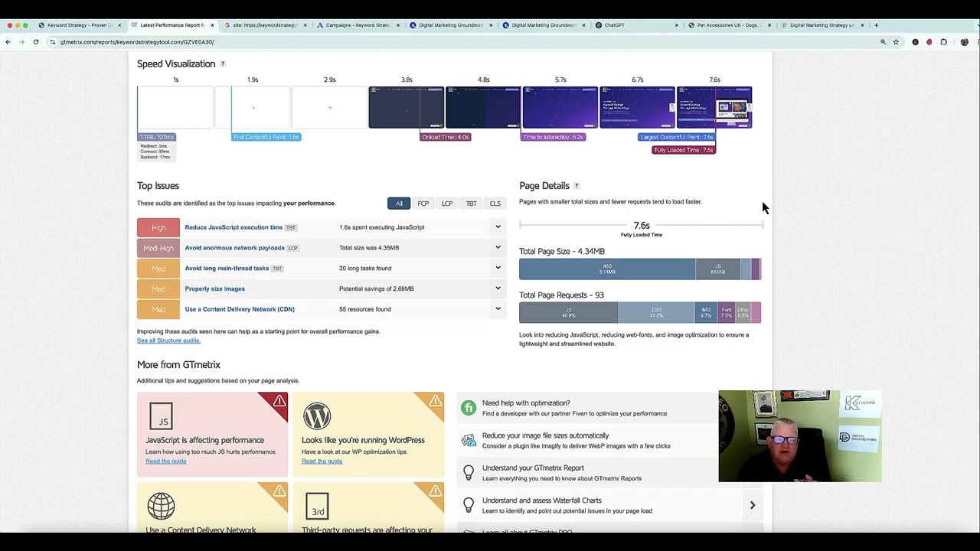Bookmark this page with star icon
The image size is (980, 551).
point(896,42)
